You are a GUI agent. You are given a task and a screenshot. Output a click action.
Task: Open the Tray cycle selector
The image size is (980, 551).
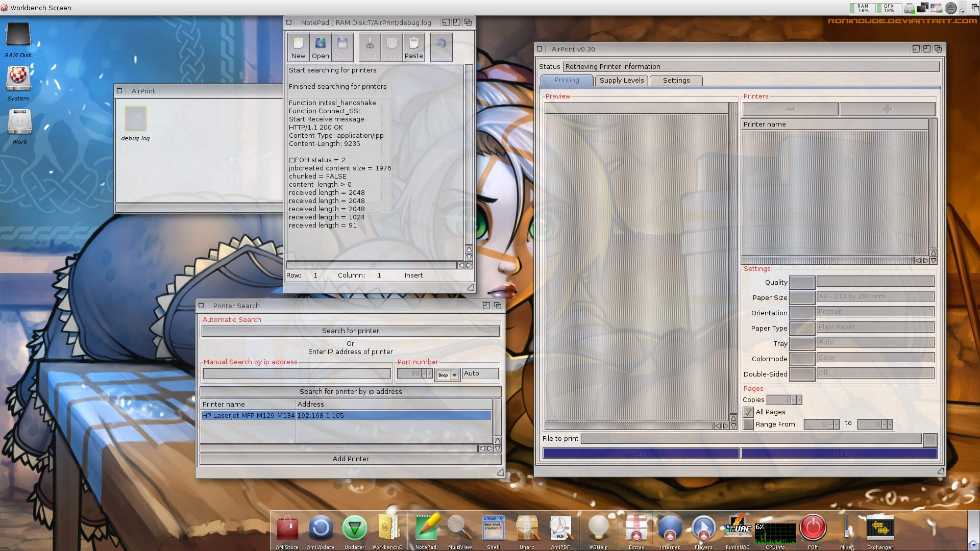point(802,343)
